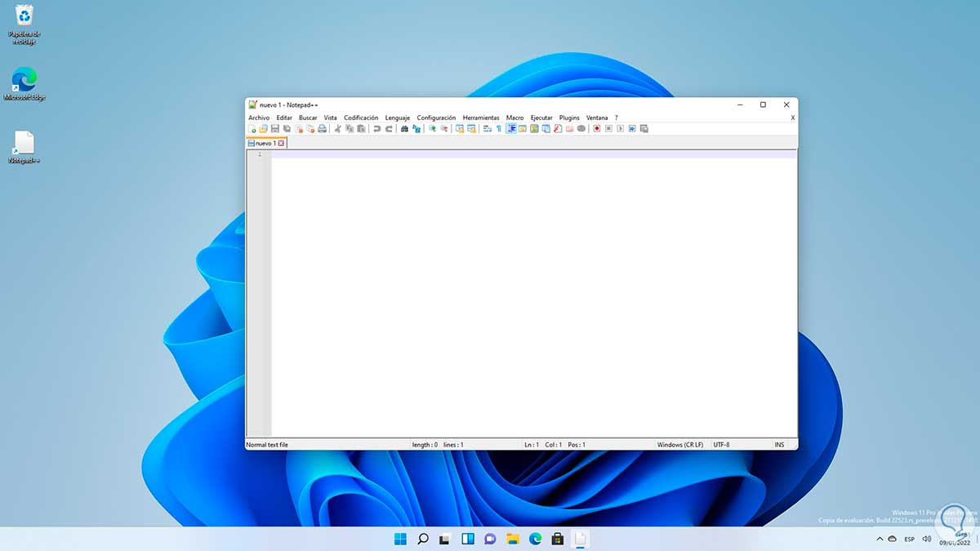The height and width of the screenshot is (551, 980).
Task: Open the Herramientas menu
Action: (481, 118)
